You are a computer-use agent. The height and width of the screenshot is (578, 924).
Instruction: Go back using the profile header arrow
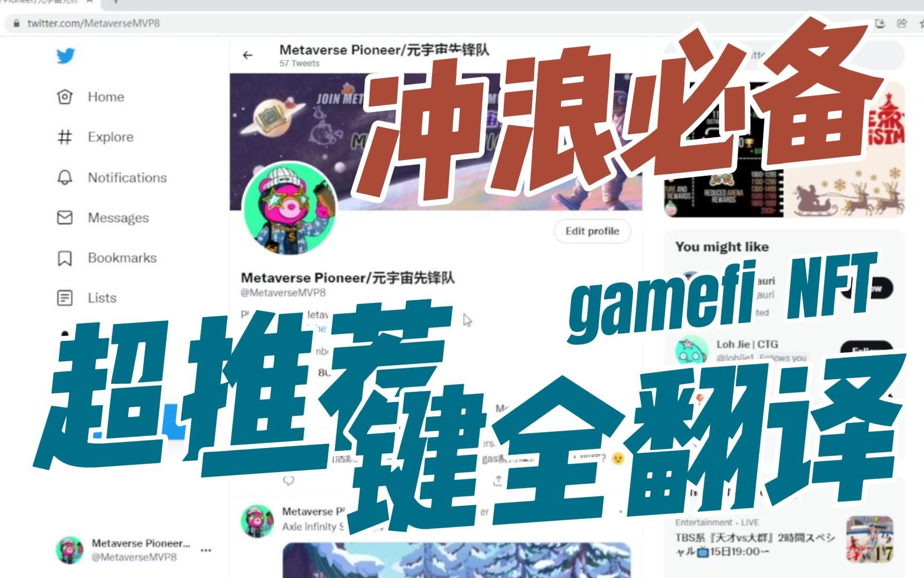[x=247, y=54]
